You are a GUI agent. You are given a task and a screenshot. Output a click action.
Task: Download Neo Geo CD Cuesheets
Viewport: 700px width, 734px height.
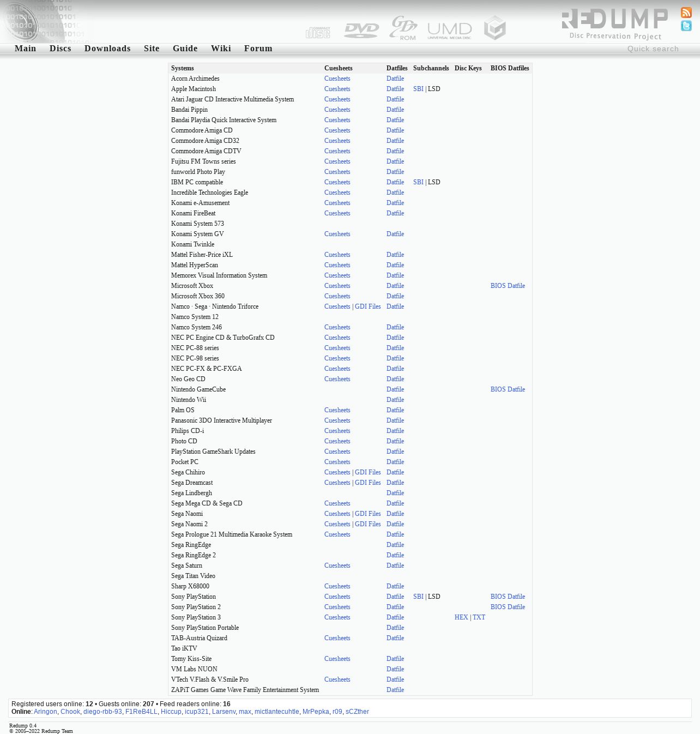click(x=337, y=379)
